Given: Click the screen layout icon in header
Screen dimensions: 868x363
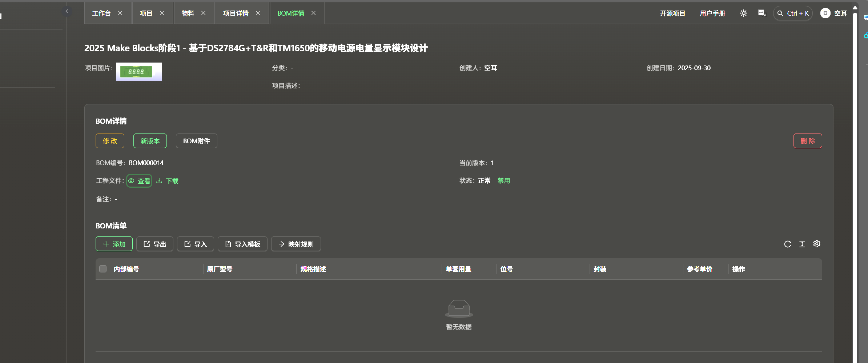Looking at the screenshot, I should 762,13.
